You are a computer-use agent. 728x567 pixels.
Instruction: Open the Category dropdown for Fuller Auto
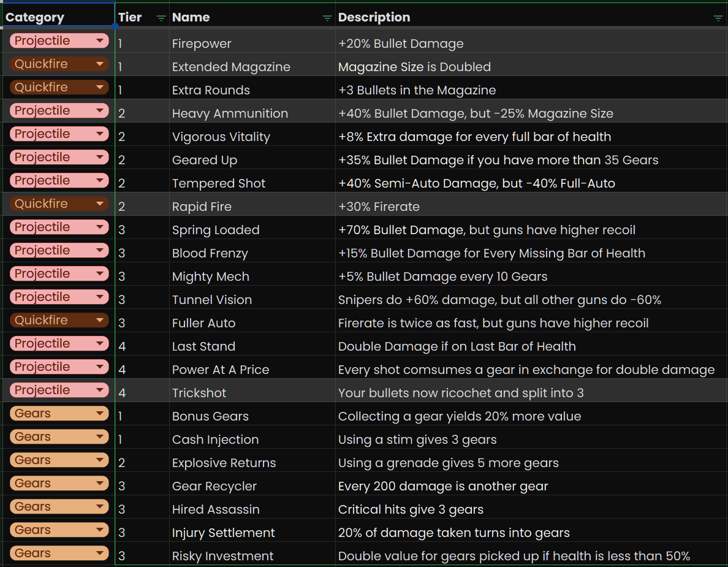click(x=99, y=321)
